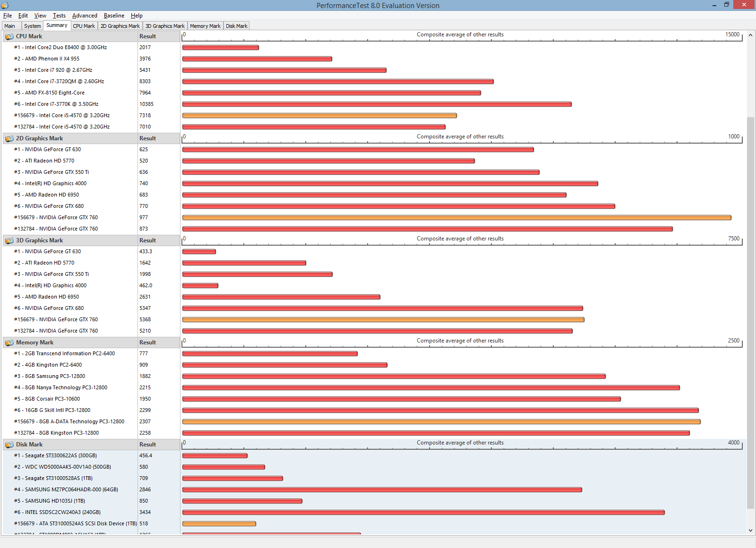Click the orange CPU bar for i5-4570
This screenshot has width=756, height=548.
(x=319, y=116)
